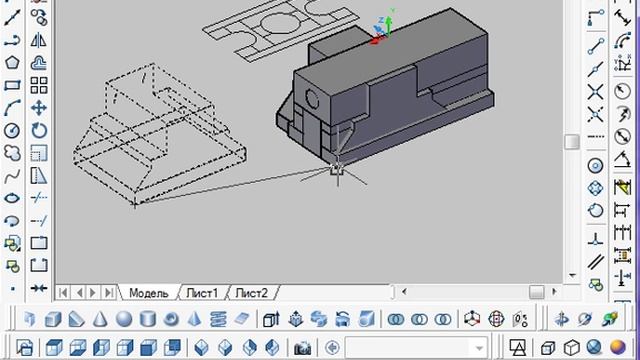Select the Rectangle draw tool

[x=12, y=86]
